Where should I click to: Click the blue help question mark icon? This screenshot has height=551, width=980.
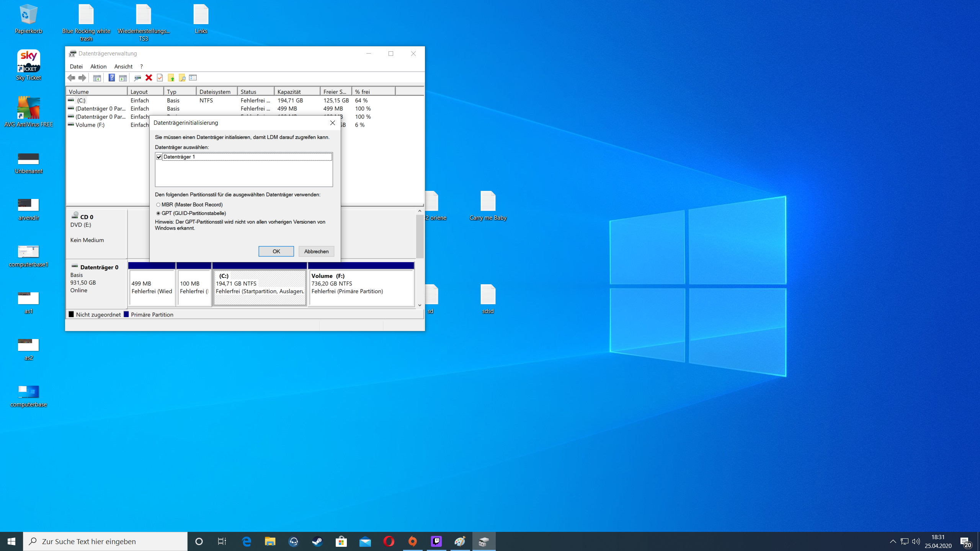(111, 78)
